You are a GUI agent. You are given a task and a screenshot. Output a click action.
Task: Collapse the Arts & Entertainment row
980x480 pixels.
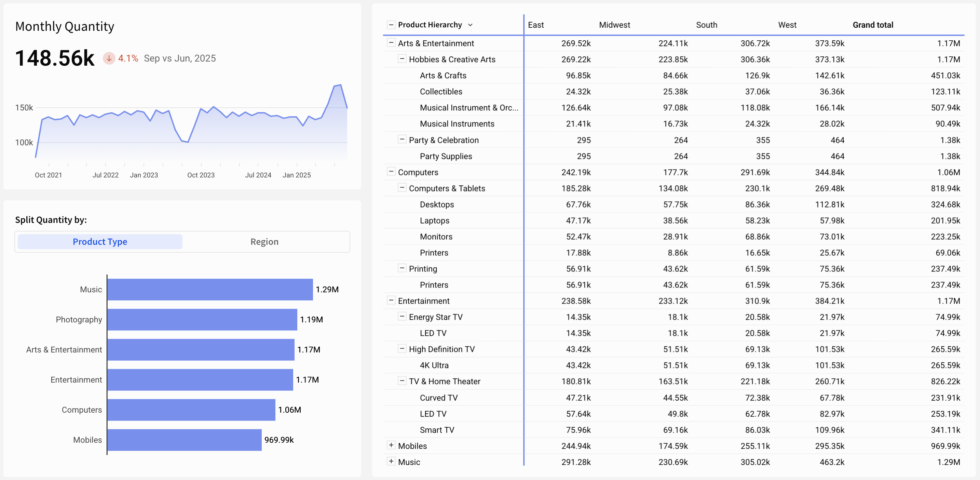391,43
